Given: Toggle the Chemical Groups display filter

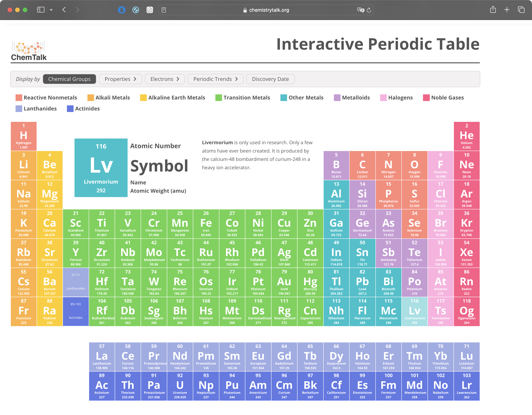Looking at the screenshot, I should tap(70, 79).
